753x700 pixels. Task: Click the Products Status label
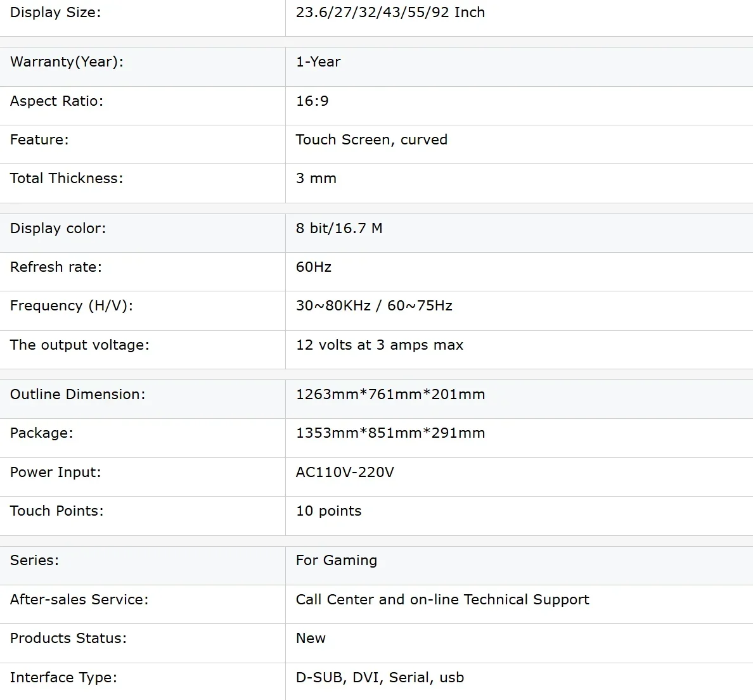coord(68,639)
